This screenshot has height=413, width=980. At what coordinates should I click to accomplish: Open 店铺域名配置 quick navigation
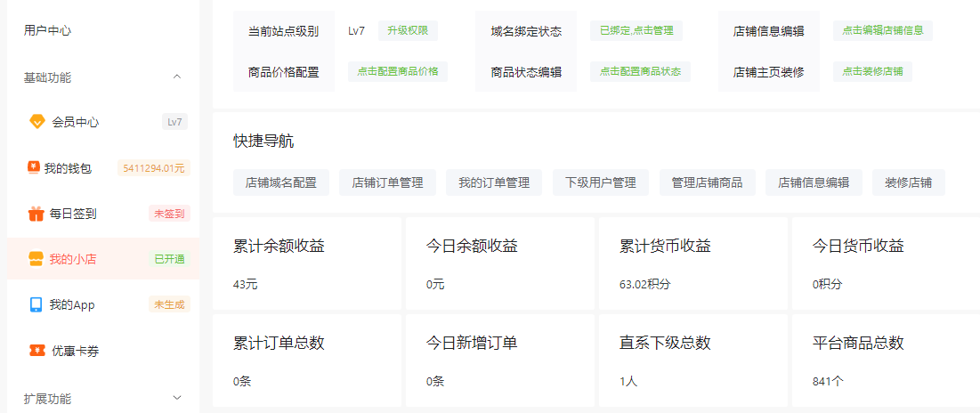point(281,182)
